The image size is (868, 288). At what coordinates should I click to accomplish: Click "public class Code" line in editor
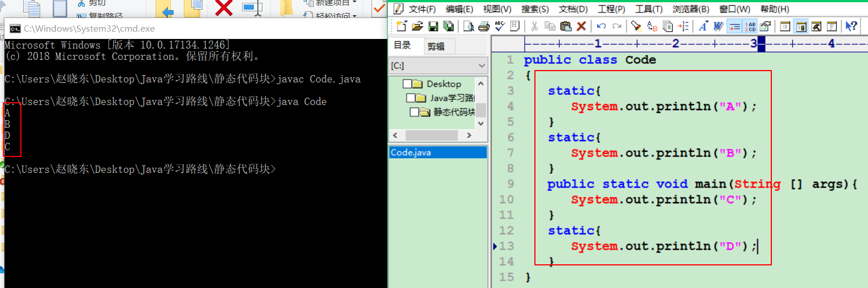click(x=590, y=60)
